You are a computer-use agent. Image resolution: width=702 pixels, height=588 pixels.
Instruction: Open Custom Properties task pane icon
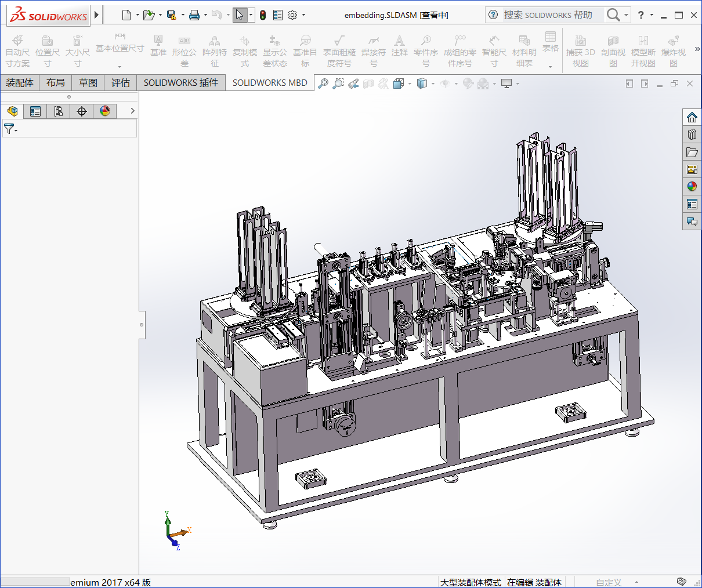(692, 204)
